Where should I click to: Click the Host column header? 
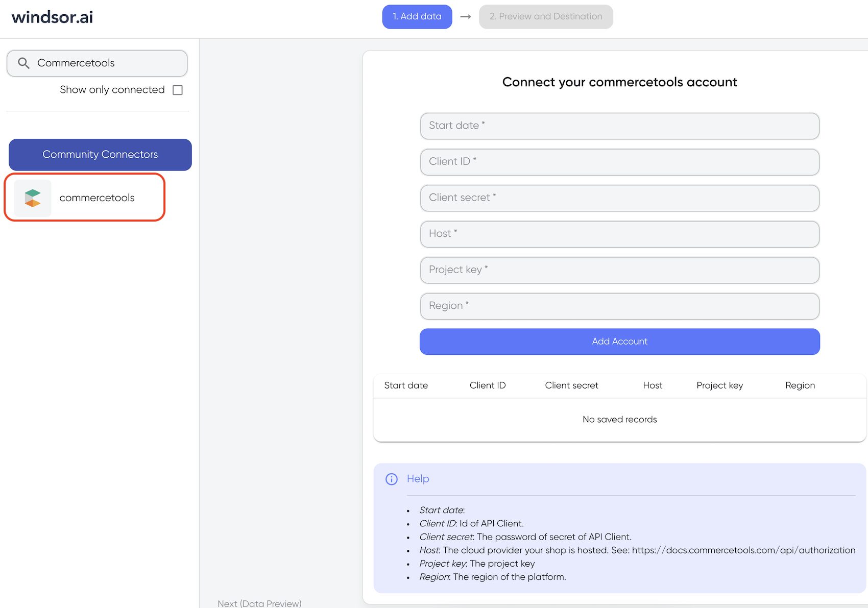[x=653, y=385]
